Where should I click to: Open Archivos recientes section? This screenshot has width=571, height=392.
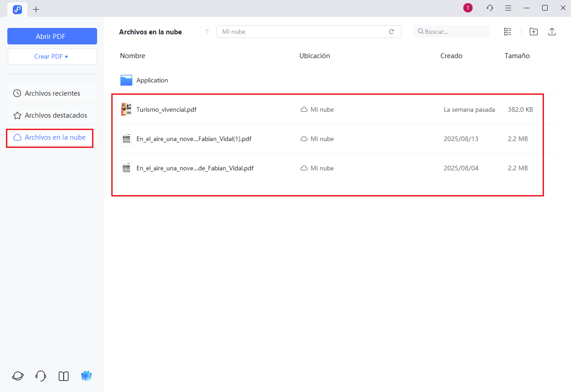52,93
